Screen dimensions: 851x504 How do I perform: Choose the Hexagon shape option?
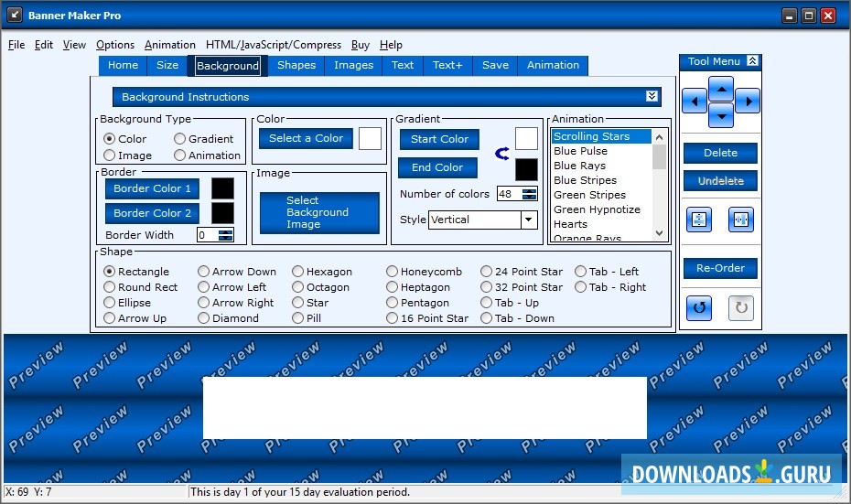322,272
